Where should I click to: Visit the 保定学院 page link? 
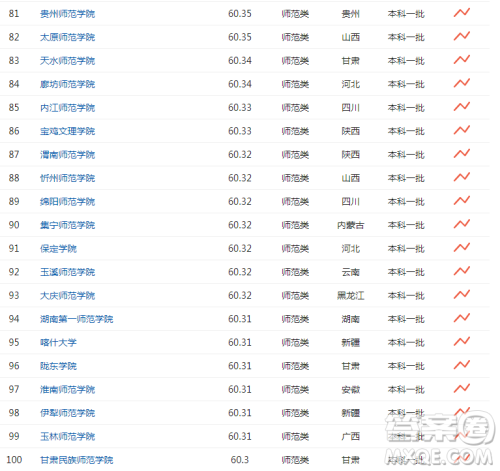58,249
